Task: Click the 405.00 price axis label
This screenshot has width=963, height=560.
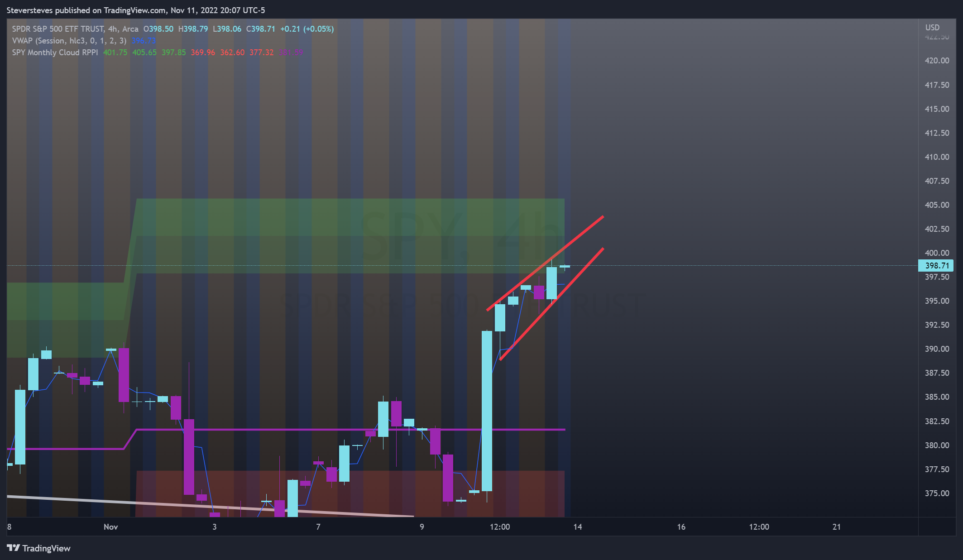Action: (x=937, y=205)
